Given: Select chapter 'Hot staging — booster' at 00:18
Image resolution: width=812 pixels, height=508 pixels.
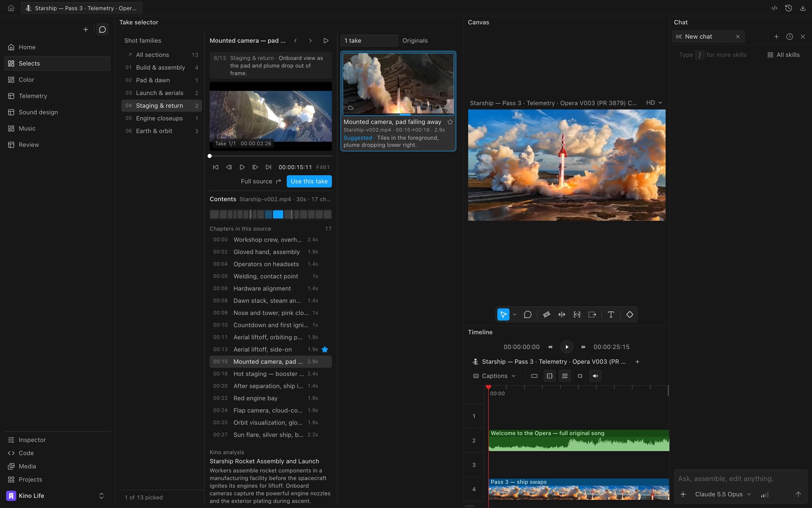Looking at the screenshot, I should pos(270,374).
